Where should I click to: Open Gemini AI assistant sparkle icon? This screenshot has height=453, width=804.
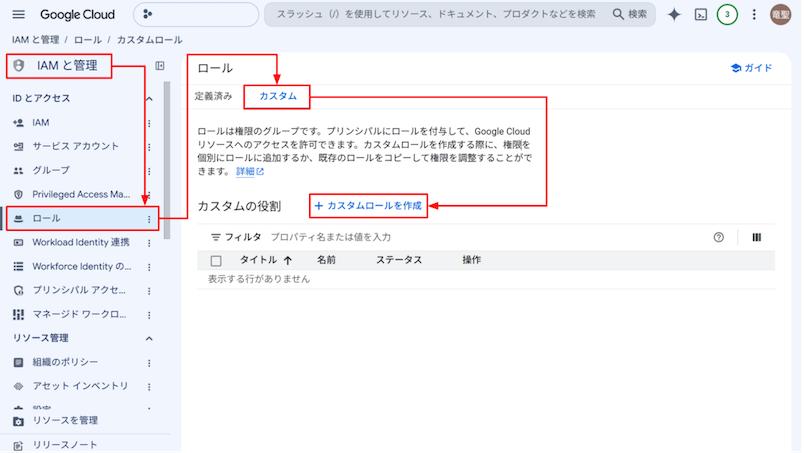(674, 14)
